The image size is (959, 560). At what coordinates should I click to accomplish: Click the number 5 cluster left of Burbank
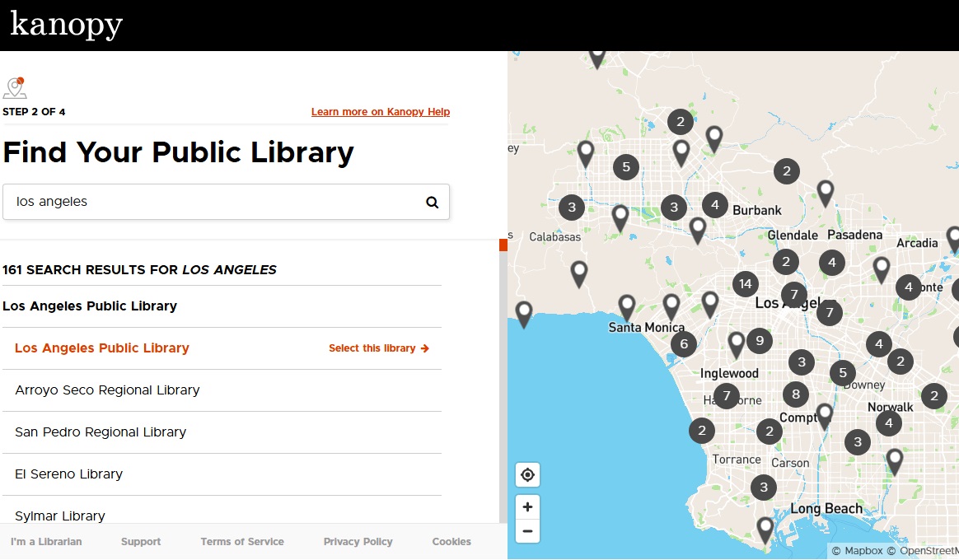(626, 167)
